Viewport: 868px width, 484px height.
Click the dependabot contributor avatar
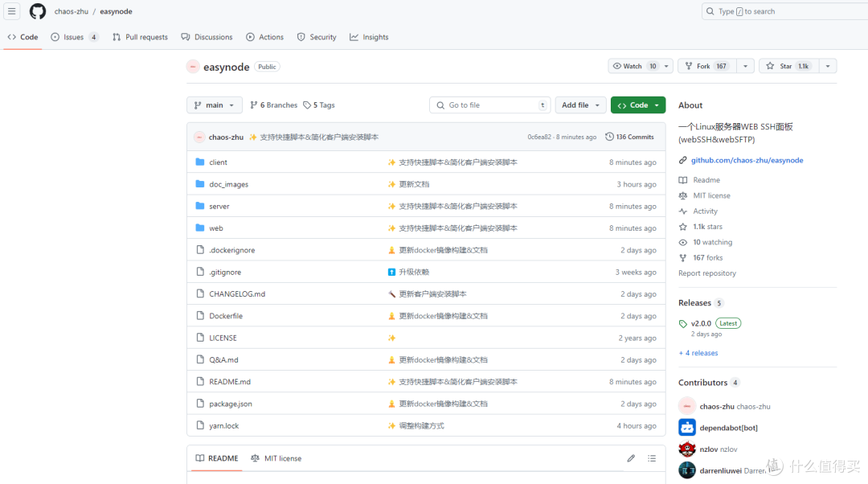pyautogui.click(x=686, y=428)
